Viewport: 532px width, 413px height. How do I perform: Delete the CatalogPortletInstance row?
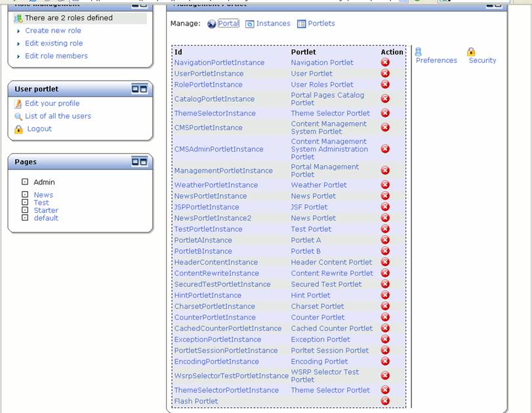pyautogui.click(x=385, y=98)
